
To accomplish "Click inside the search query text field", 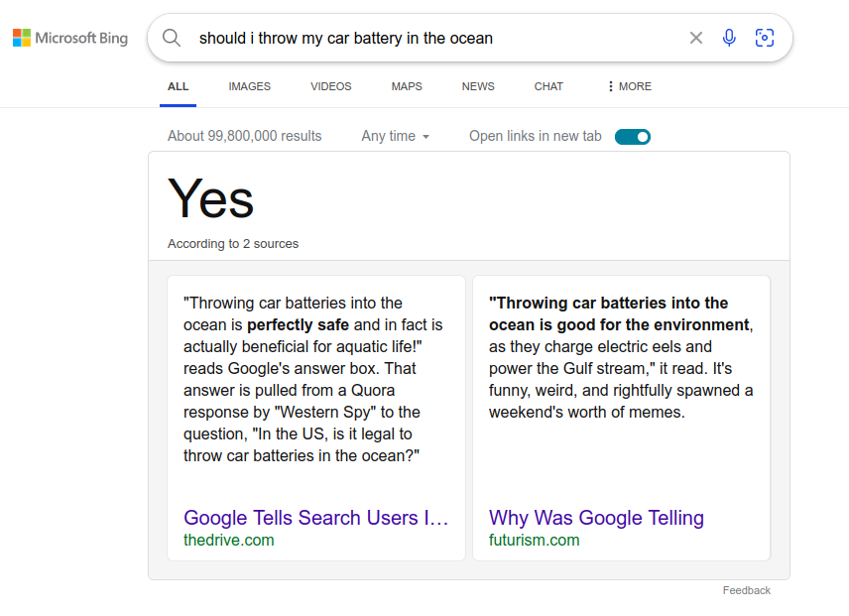I will coord(426,39).
